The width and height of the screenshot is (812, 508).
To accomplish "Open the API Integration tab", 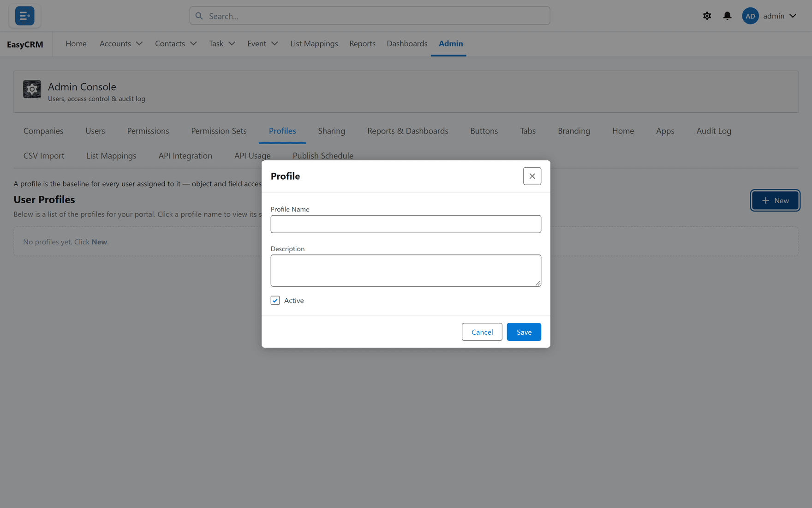I will pyautogui.click(x=185, y=156).
